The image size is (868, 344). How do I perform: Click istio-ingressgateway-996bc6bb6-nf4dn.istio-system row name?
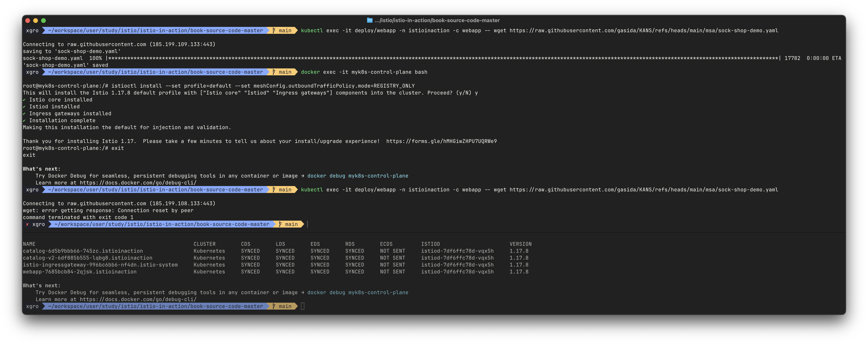pyautogui.click(x=100, y=265)
